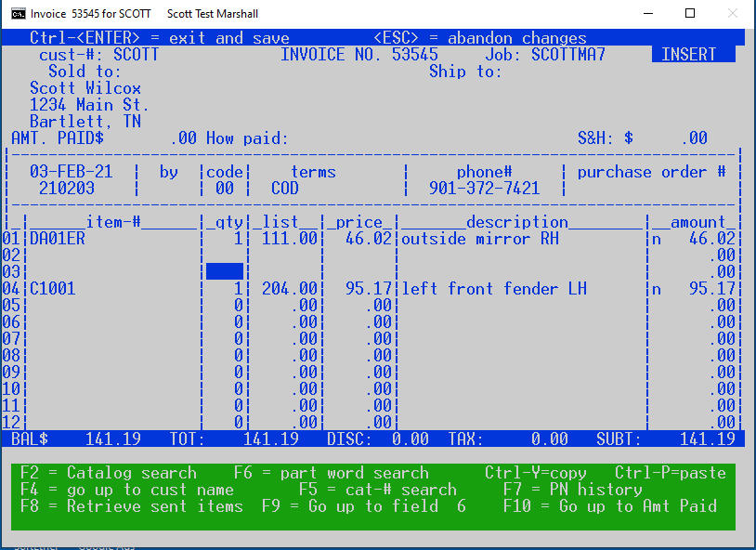The width and height of the screenshot is (756, 550).
Task: Click the ESC abandon changes hint
Action: [483, 38]
